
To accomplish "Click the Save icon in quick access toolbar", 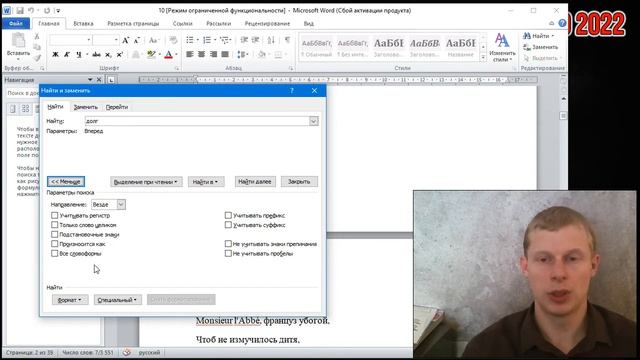I will point(20,11).
